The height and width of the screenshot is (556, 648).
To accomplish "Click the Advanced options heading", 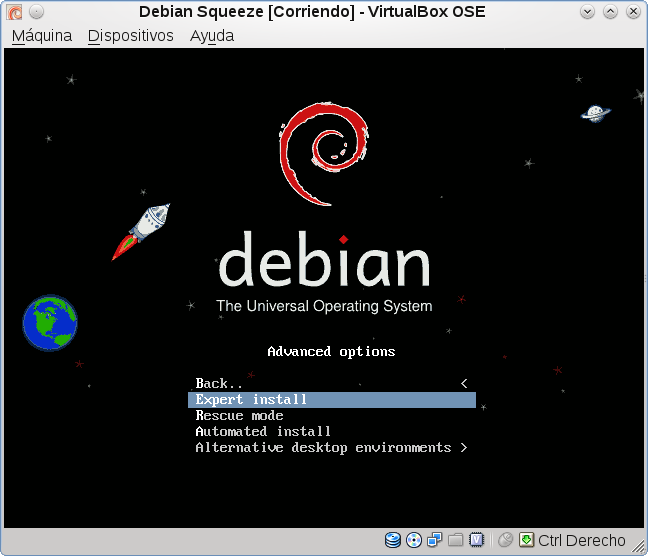I will click(331, 352).
